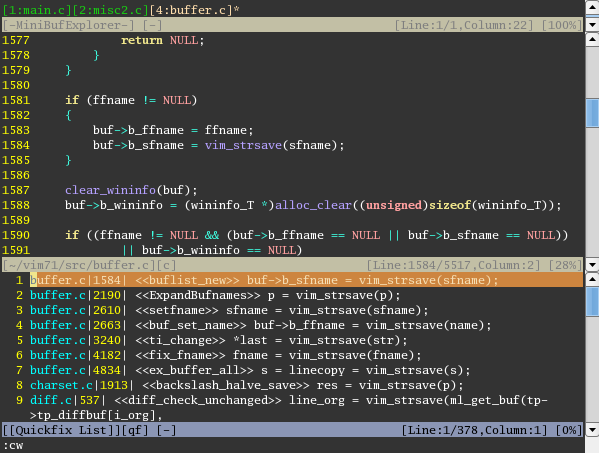Click the closing brace on line 1578
This screenshot has width=599, height=453.
pos(96,55)
